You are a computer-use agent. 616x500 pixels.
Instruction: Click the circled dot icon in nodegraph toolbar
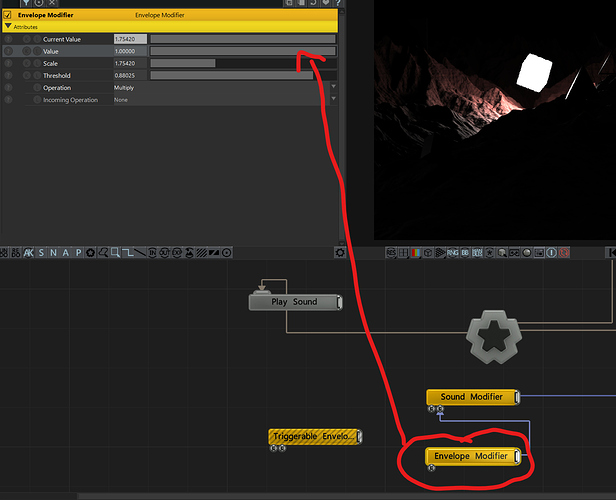point(227,253)
